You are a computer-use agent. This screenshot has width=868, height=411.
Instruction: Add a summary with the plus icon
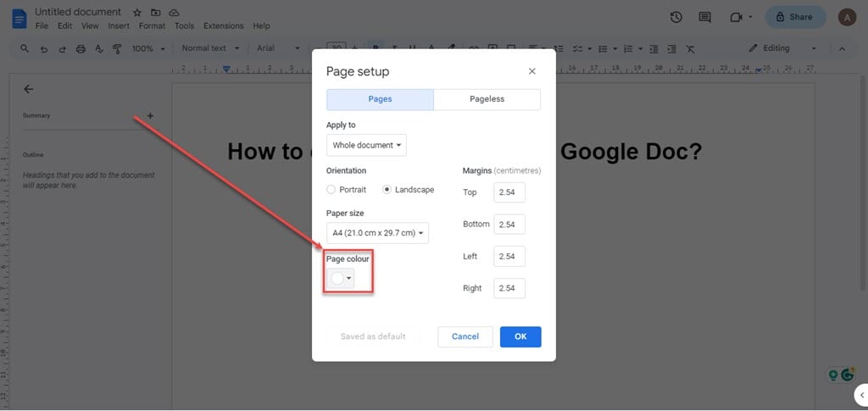point(150,115)
